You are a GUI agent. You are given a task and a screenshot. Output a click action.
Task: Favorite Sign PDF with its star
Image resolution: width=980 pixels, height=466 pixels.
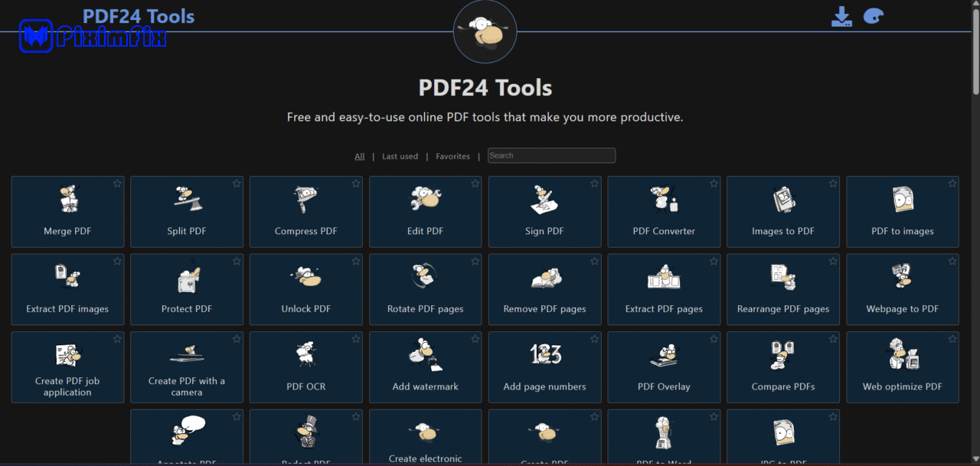tap(595, 184)
